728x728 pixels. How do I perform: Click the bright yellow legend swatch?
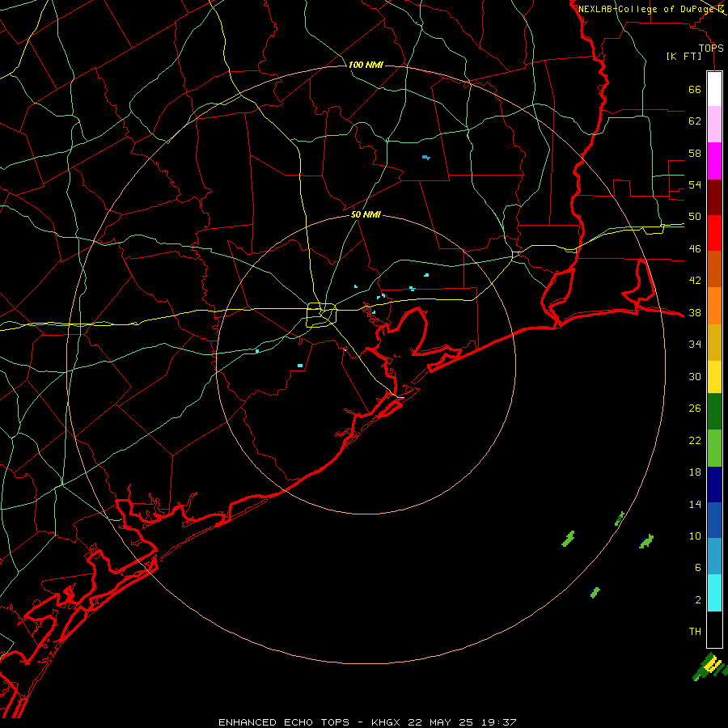pos(714,377)
